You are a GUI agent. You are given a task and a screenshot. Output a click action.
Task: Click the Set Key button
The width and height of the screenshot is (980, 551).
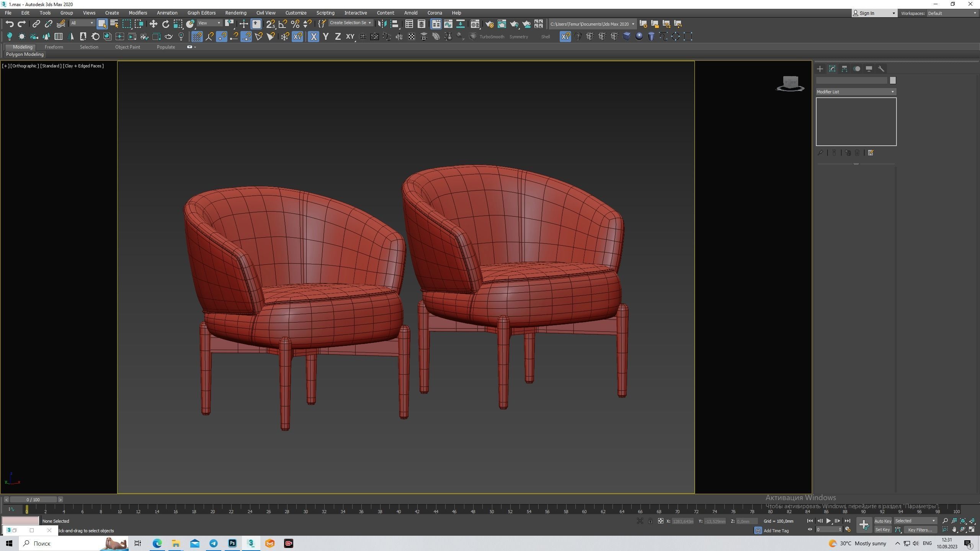pos(882,530)
